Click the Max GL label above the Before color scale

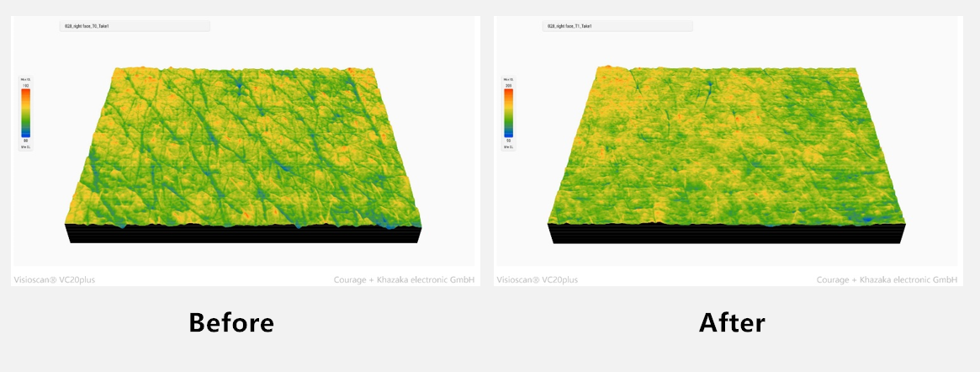(26, 80)
